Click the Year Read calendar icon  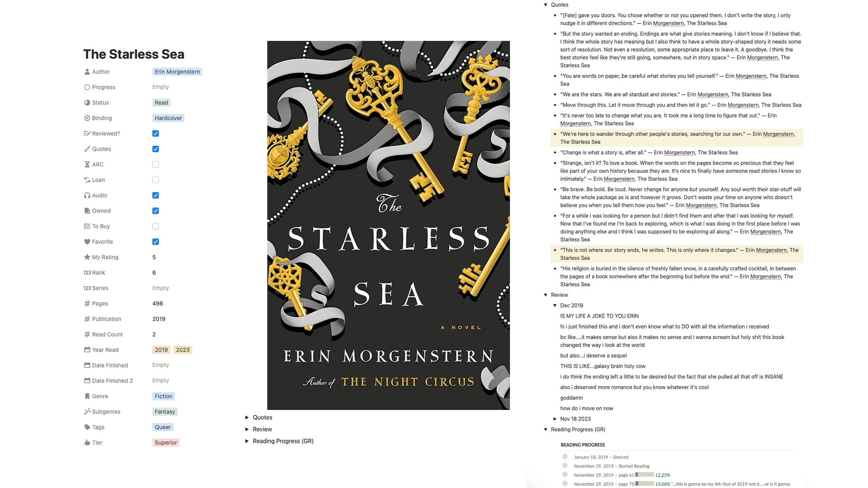tap(87, 350)
